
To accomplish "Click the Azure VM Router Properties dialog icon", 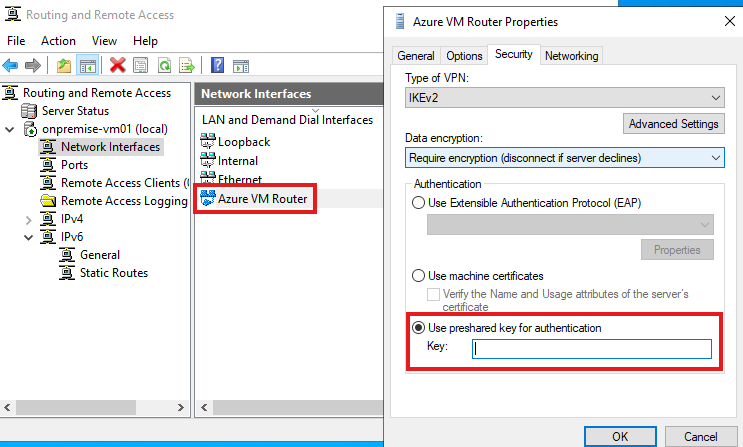I will [x=400, y=22].
